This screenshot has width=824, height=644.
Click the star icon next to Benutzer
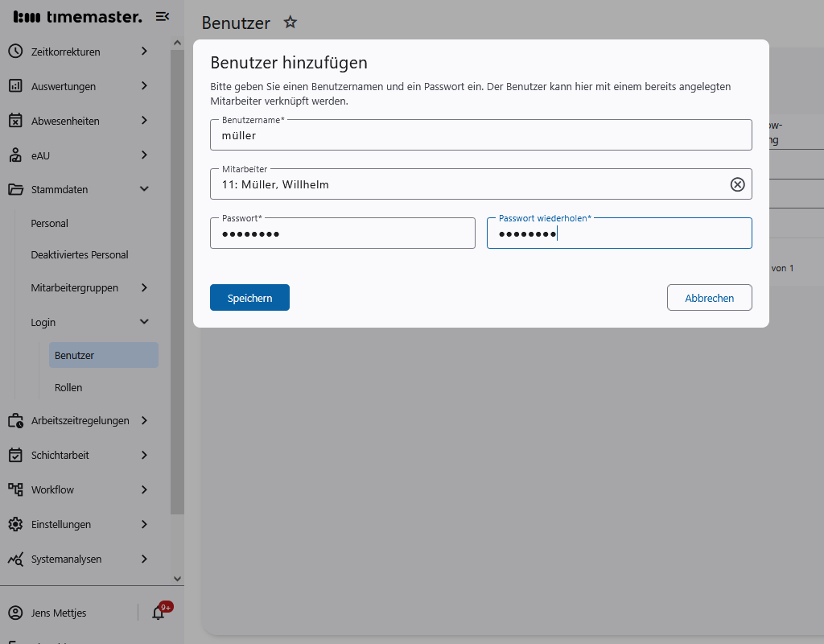(x=290, y=23)
